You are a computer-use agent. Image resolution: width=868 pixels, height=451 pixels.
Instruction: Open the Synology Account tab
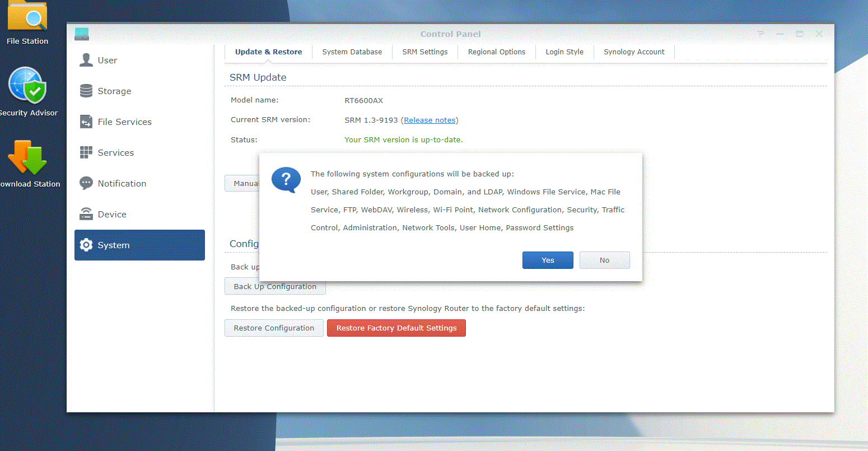click(x=634, y=52)
